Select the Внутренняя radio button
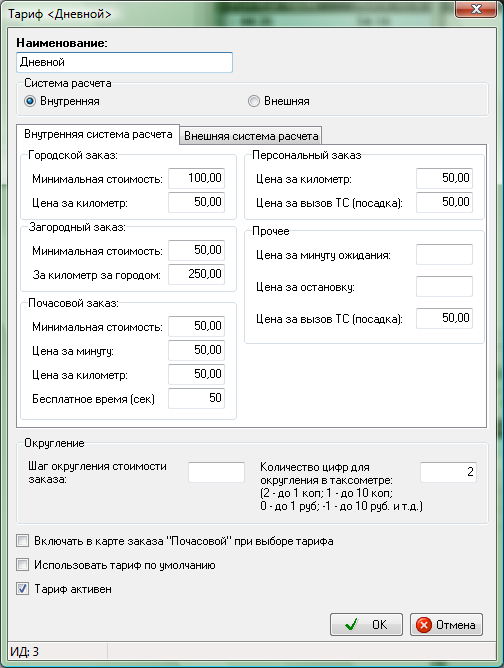Image resolution: width=504 pixels, height=668 pixels. click(30, 101)
